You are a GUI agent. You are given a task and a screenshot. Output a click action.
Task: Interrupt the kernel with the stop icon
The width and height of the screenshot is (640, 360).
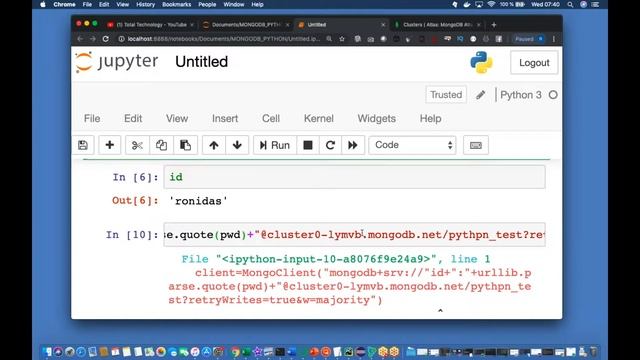pos(308,145)
